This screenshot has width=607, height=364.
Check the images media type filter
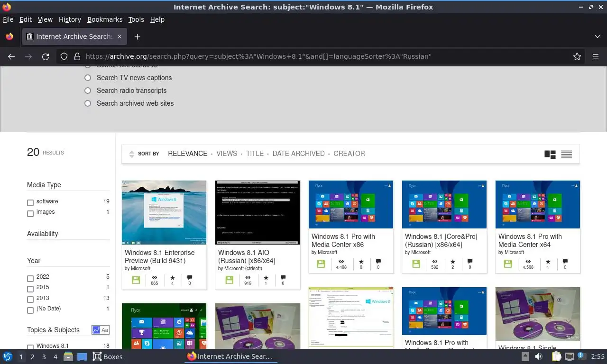coord(30,213)
